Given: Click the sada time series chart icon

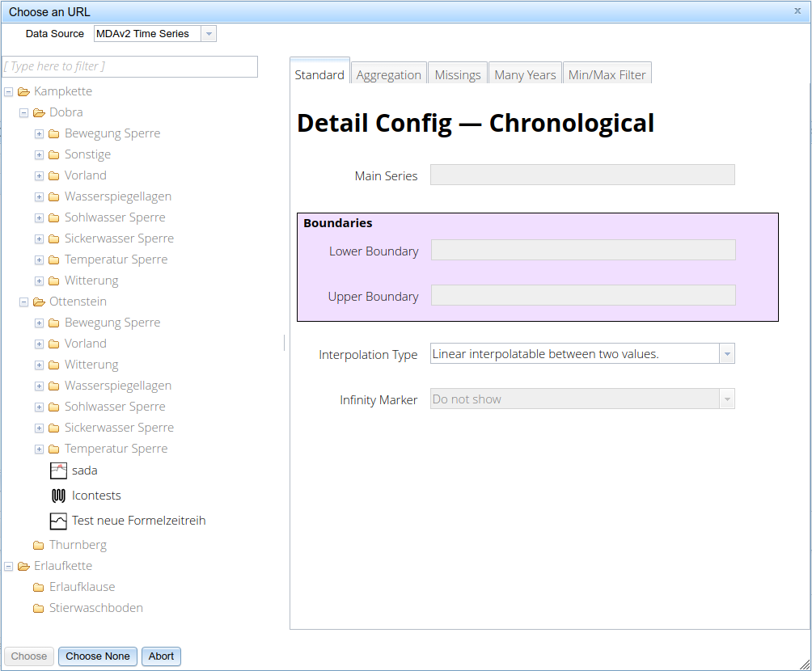Looking at the screenshot, I should [58, 471].
